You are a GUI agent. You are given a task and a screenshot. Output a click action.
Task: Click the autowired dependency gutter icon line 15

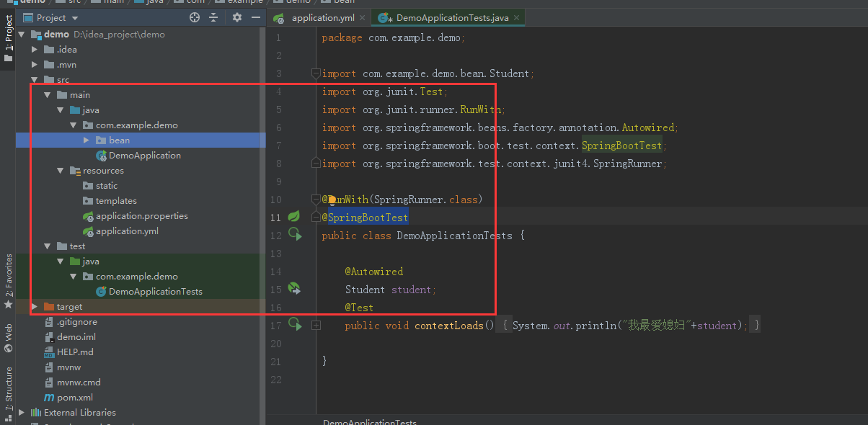click(x=294, y=288)
